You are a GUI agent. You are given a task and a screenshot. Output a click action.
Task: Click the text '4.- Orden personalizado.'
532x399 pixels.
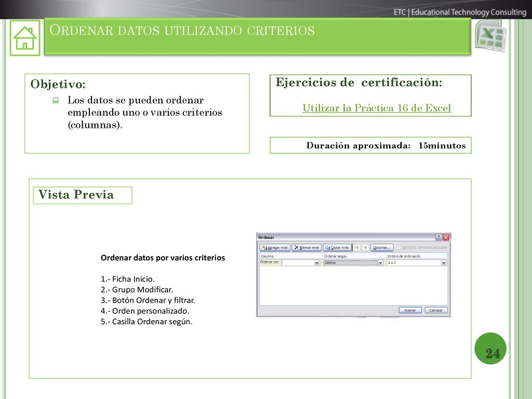pos(145,311)
